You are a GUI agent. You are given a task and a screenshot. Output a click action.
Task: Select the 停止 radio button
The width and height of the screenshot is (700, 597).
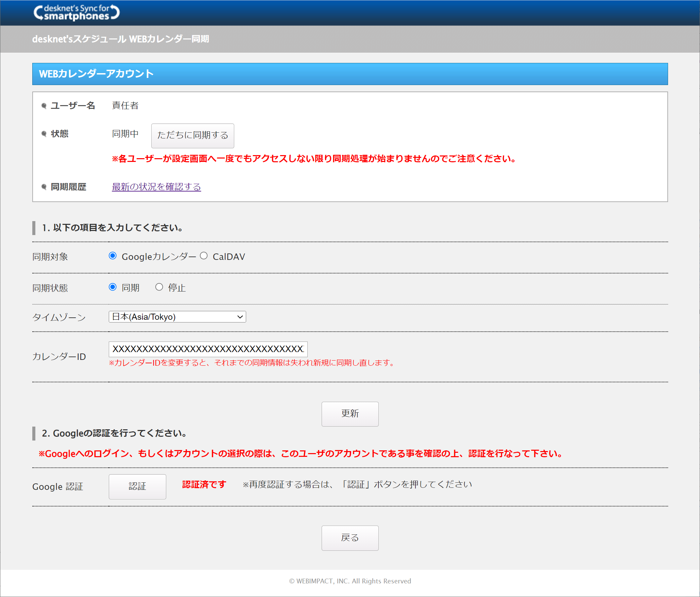[x=159, y=287]
